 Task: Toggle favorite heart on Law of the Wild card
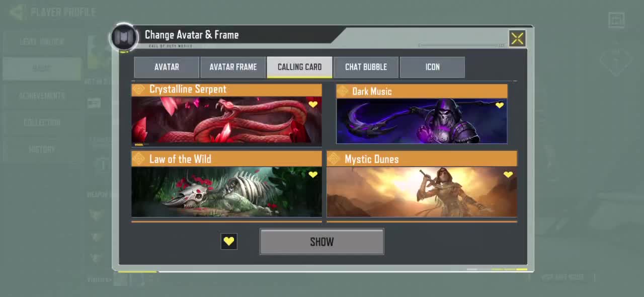(x=313, y=175)
